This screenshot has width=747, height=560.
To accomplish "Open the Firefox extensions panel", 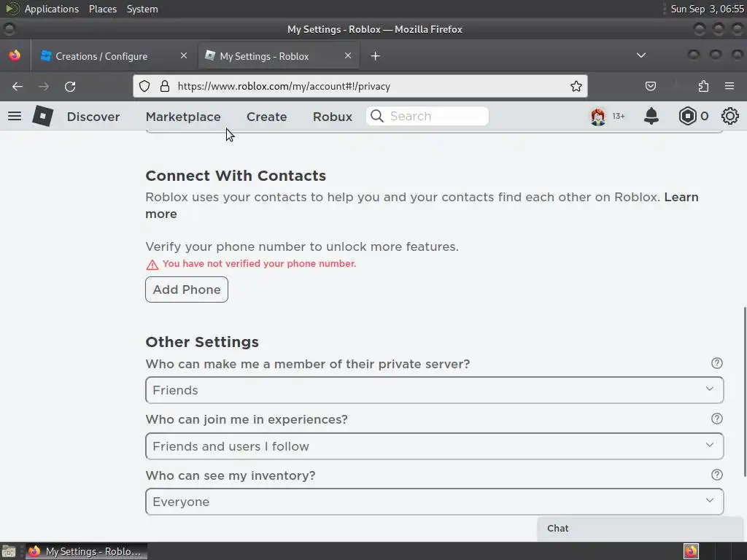I will click(703, 86).
